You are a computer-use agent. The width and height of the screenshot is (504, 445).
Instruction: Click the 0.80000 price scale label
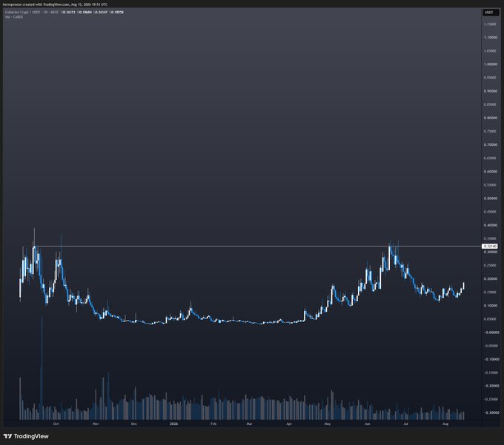[x=490, y=118]
